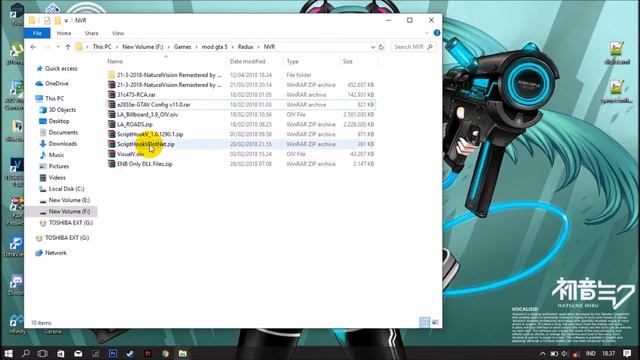The height and width of the screenshot is (360, 640).
Task: Click the Search NVR field
Action: 413,47
